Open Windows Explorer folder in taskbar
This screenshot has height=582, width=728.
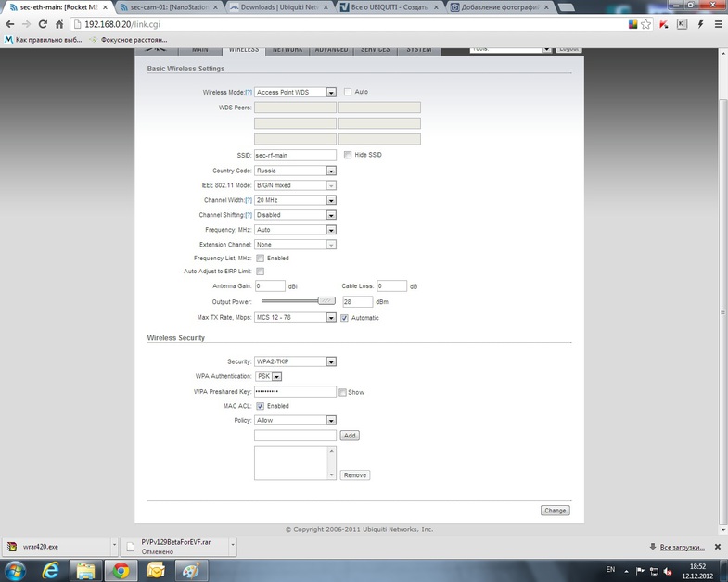click(x=84, y=568)
